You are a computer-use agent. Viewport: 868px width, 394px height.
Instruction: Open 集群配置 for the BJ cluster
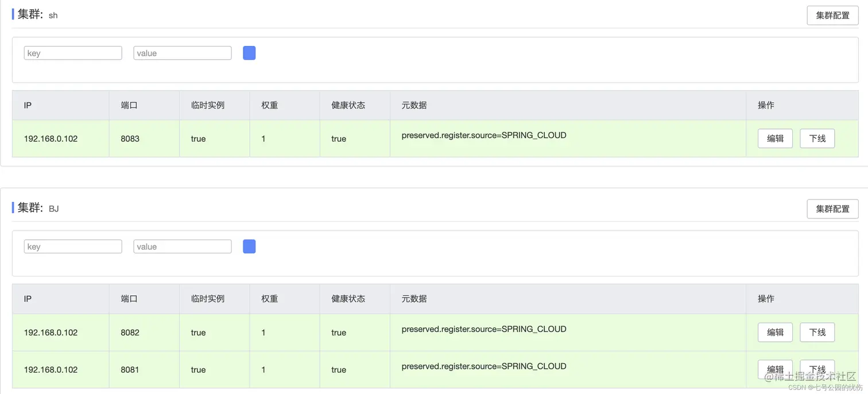(x=832, y=209)
